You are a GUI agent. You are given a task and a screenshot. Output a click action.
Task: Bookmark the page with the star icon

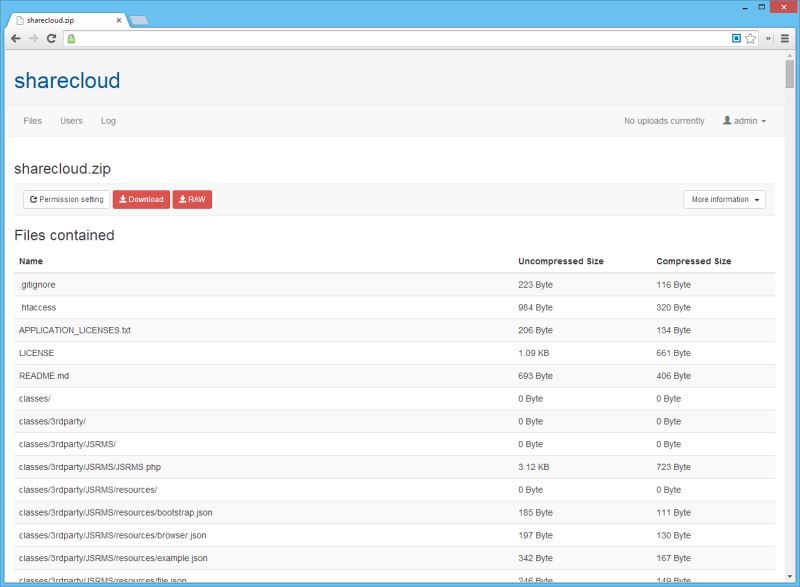coord(751,38)
